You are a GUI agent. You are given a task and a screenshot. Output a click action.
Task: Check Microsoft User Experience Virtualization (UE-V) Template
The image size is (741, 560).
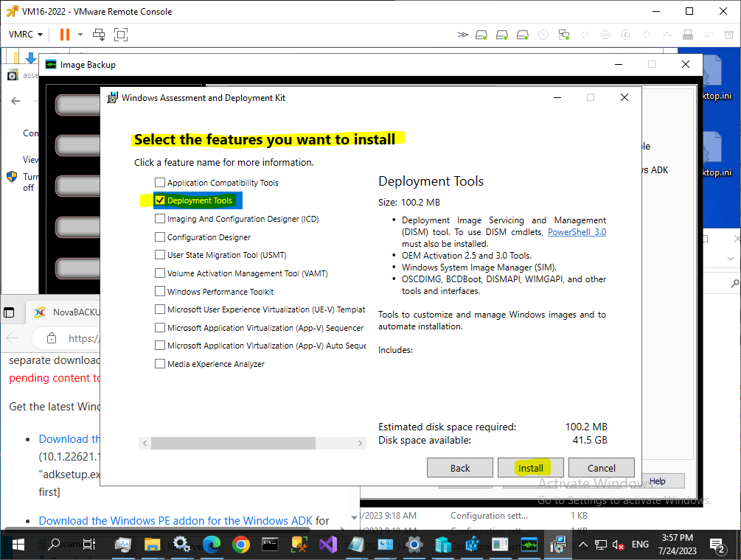point(160,309)
